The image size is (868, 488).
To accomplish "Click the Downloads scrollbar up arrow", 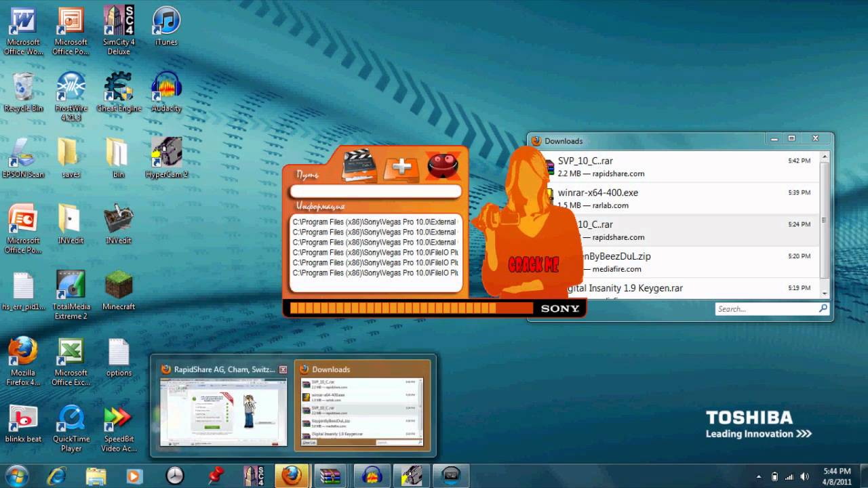I will [x=825, y=156].
